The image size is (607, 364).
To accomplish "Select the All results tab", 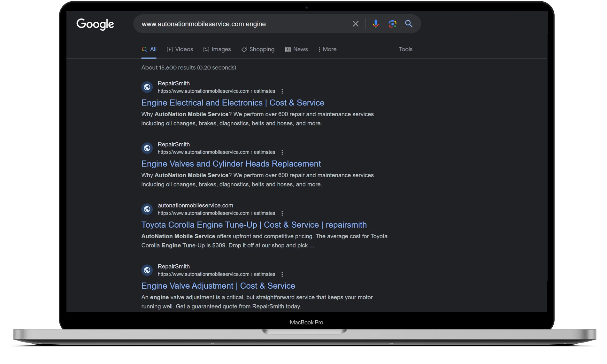I will coord(149,49).
